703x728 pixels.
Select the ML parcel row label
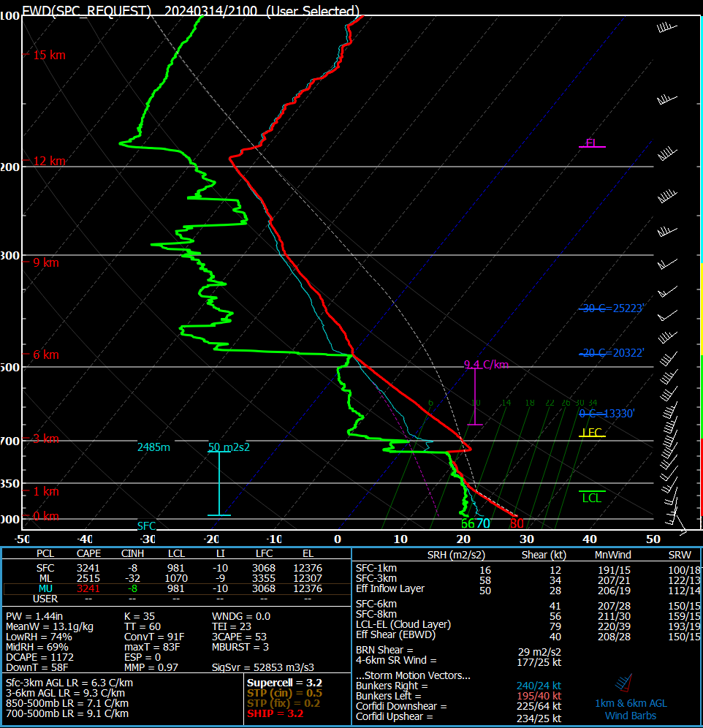(45, 578)
